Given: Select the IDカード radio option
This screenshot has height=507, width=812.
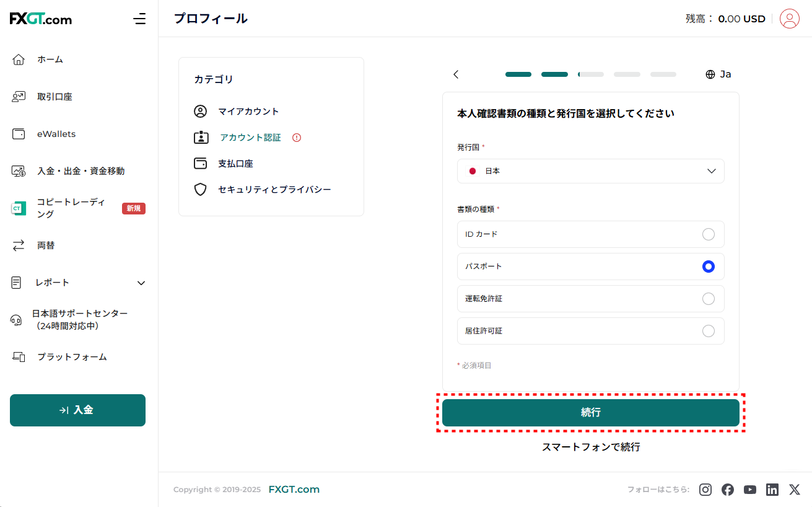Looking at the screenshot, I should (x=708, y=234).
